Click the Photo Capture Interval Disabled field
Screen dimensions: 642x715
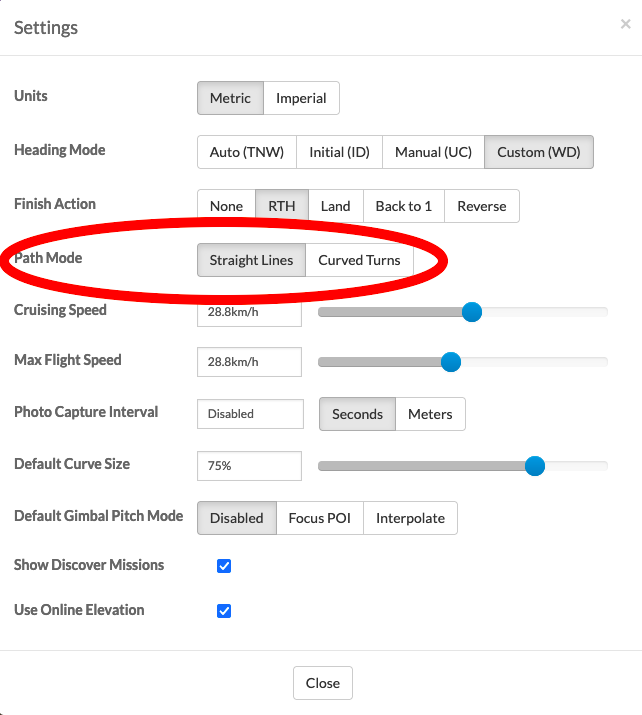tap(250, 414)
